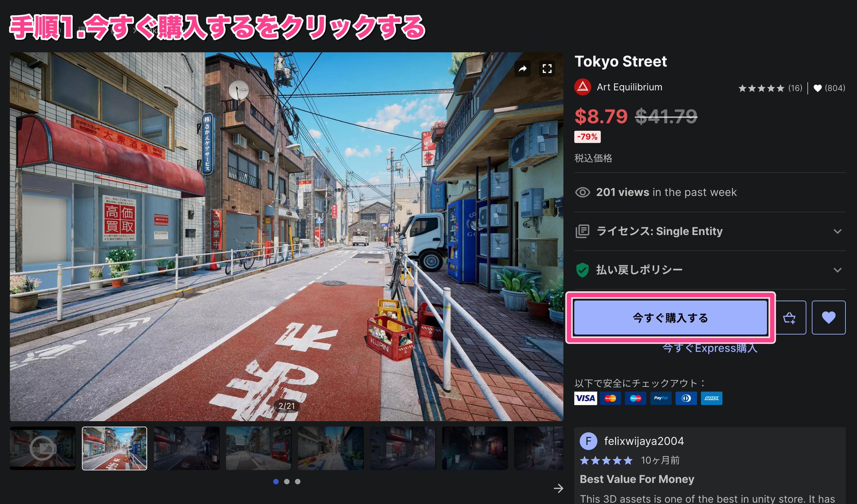Click the review's five-star rating

[x=606, y=461]
